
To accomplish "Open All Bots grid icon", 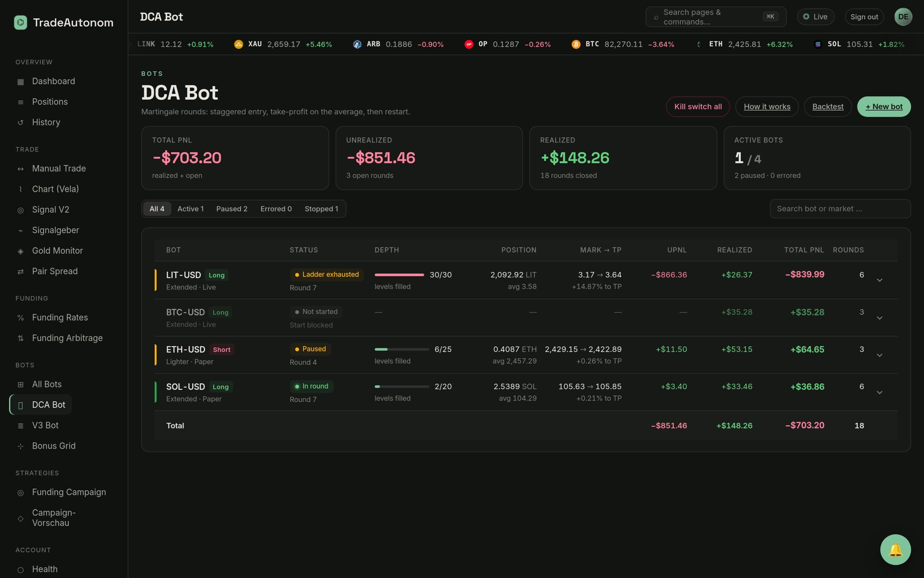I will 20,384.
